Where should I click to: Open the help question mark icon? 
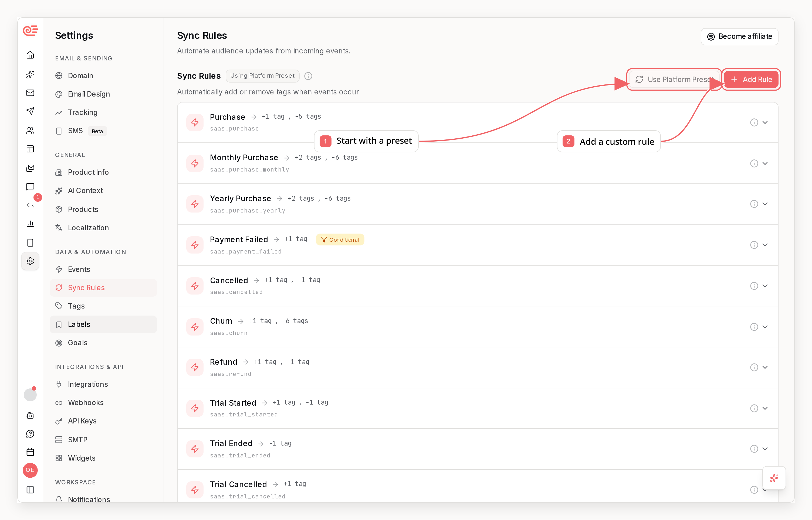point(30,434)
